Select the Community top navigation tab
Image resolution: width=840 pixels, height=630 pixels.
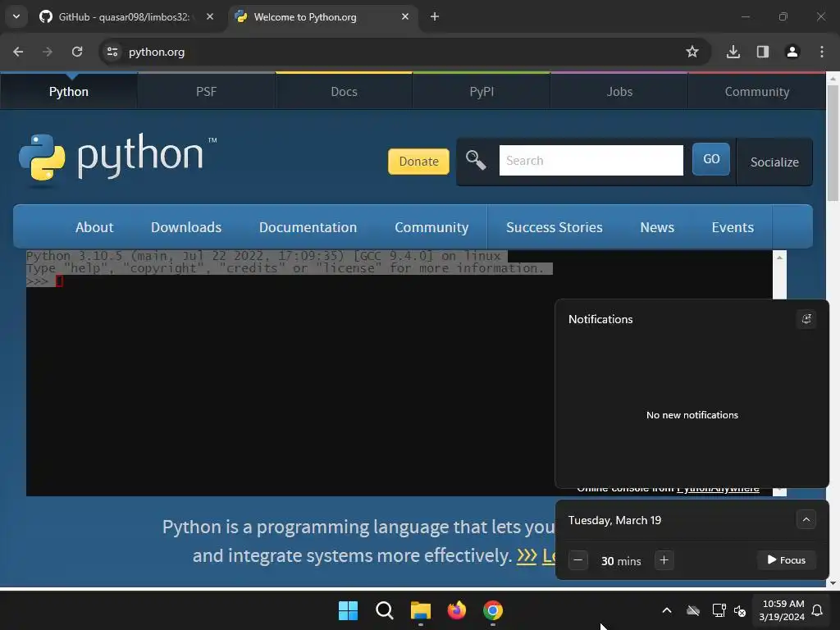(757, 92)
